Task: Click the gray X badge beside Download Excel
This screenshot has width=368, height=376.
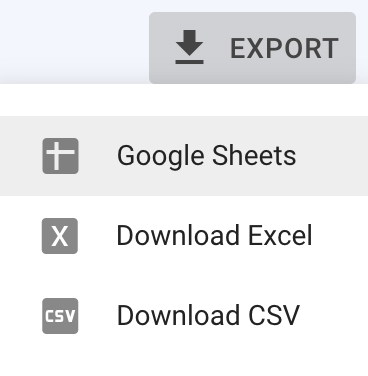Action: (x=60, y=236)
